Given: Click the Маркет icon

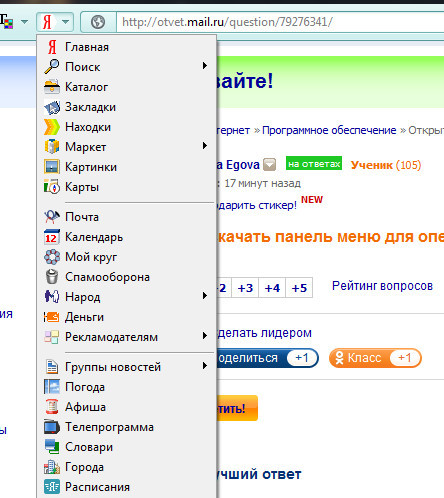Looking at the screenshot, I should pos(52,147).
